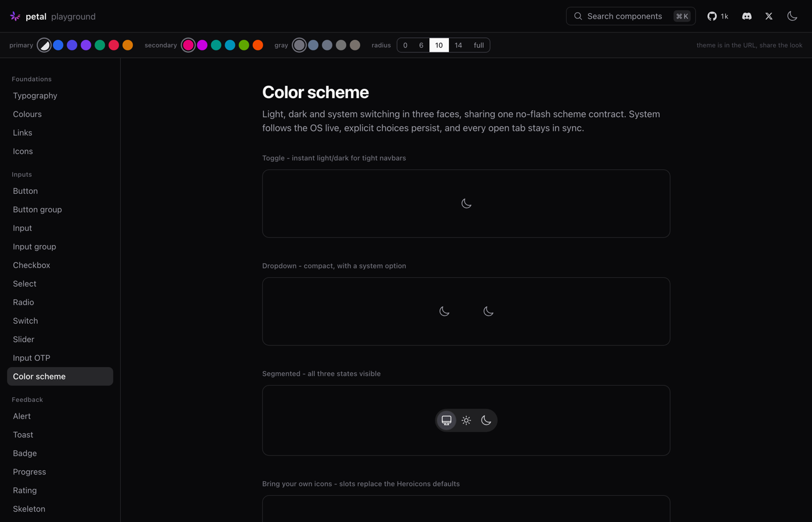This screenshot has height=522, width=812.
Task: Open the Switch component page
Action: 60,321
